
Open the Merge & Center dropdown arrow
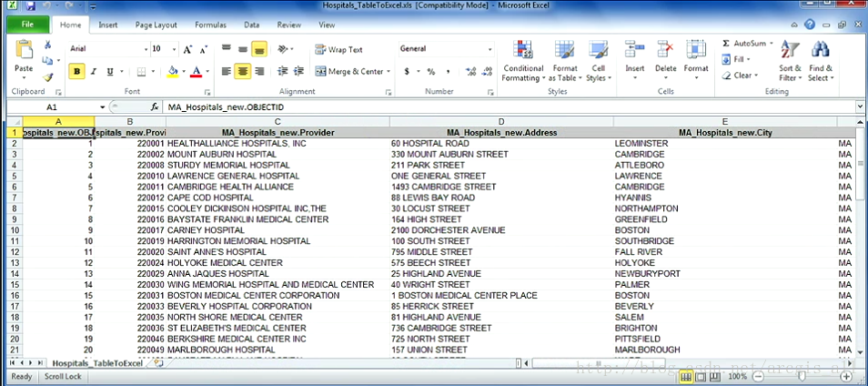coord(389,72)
